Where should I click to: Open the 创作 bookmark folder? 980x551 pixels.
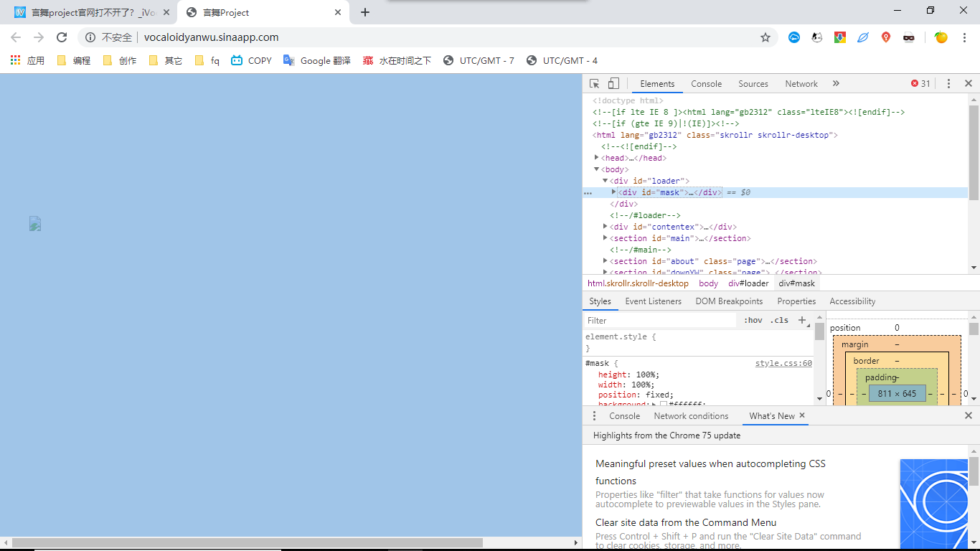(120, 61)
